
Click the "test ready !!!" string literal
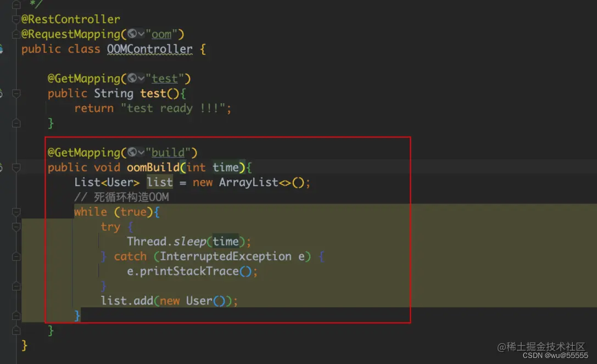coord(173,108)
